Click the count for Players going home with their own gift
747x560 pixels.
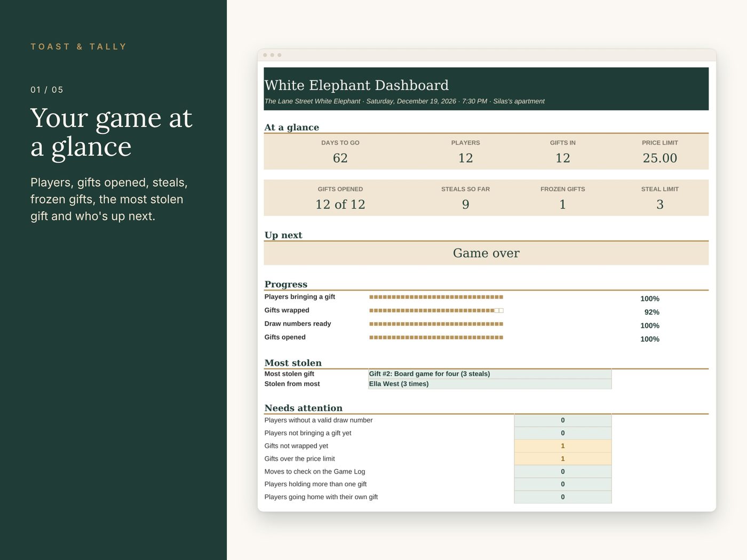563,497
